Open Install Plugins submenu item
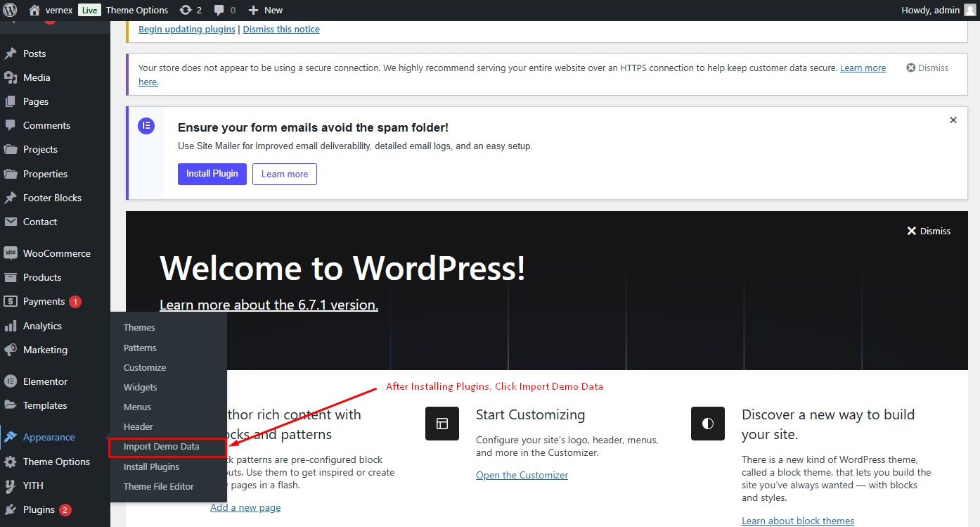The image size is (980, 527). [151, 466]
